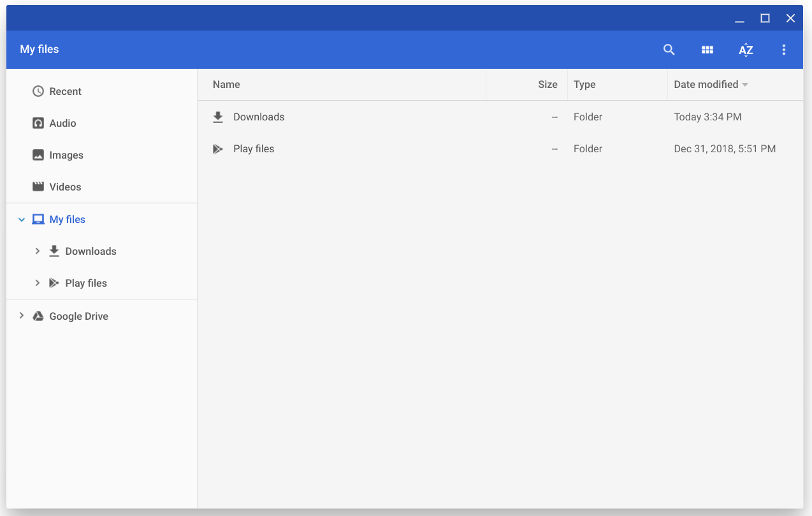Click the Audio headphones icon
The height and width of the screenshot is (516, 812).
[38, 123]
